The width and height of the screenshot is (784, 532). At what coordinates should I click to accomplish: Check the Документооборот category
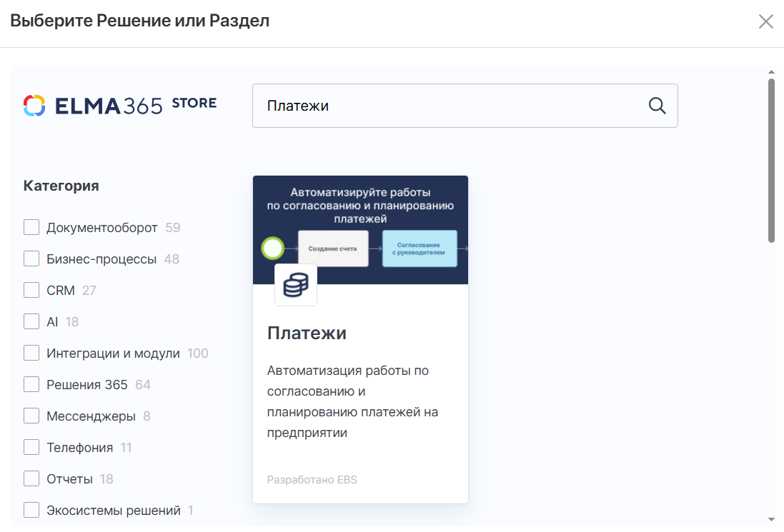31,227
